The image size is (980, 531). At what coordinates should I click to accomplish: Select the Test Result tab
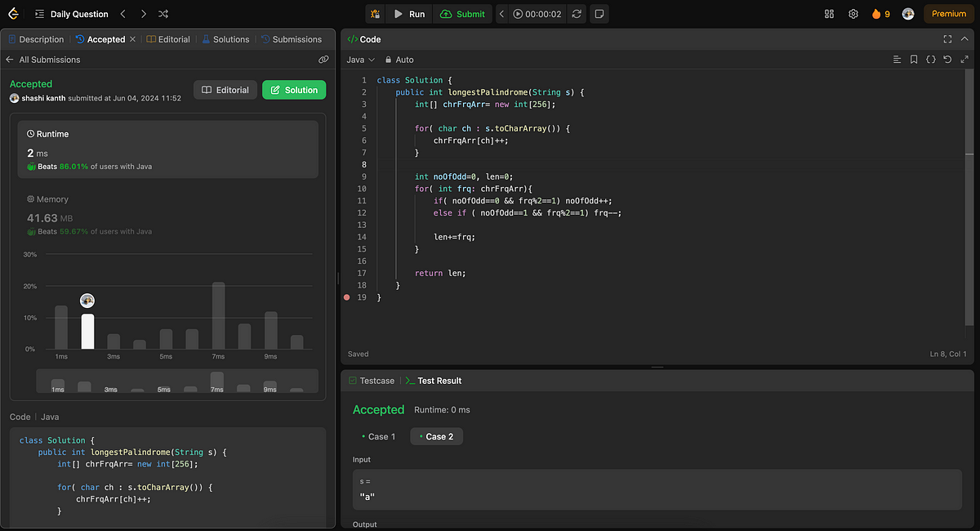tap(434, 381)
